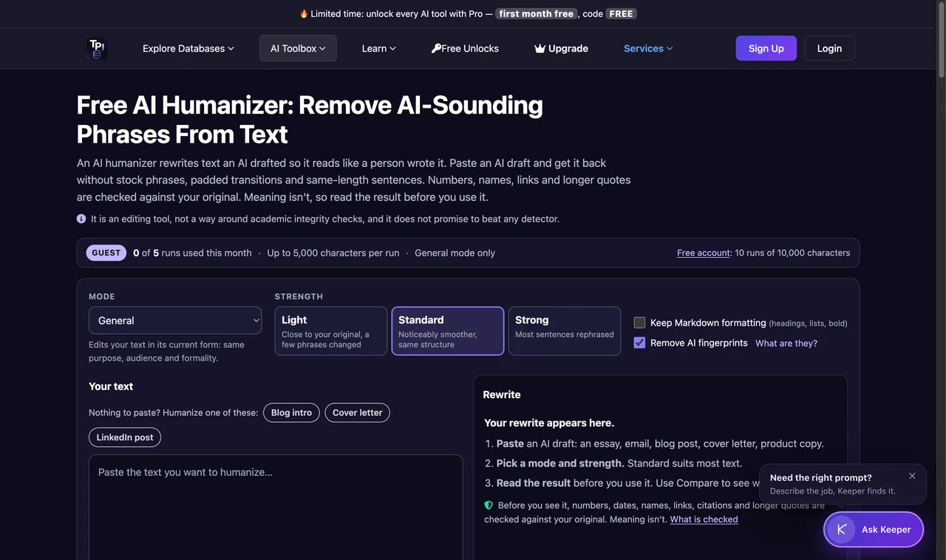
Task: Open the 'What are they?' link
Action: [x=786, y=344]
